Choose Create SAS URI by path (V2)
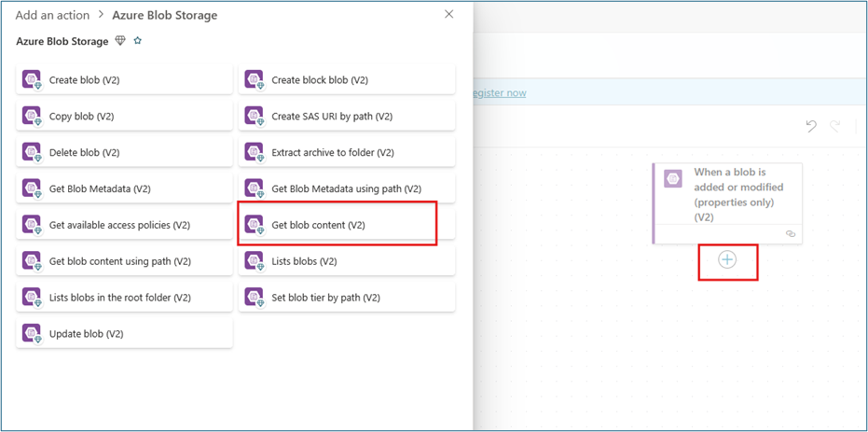868x432 pixels. click(x=347, y=117)
